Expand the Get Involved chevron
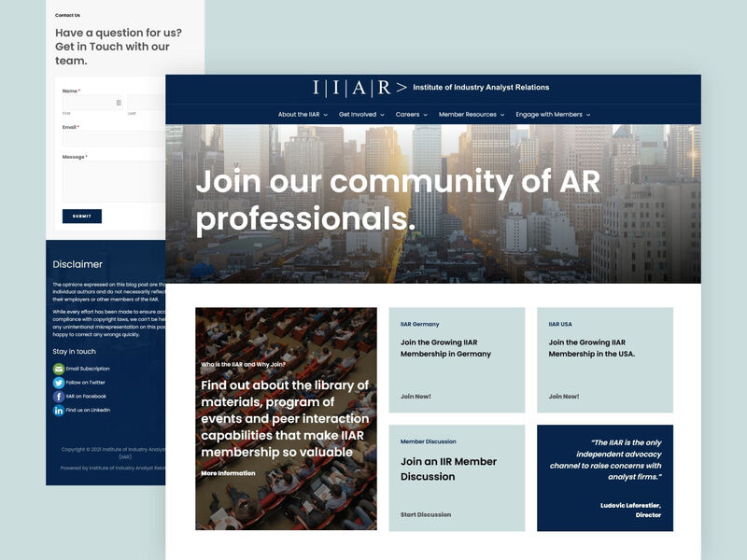 click(x=382, y=115)
